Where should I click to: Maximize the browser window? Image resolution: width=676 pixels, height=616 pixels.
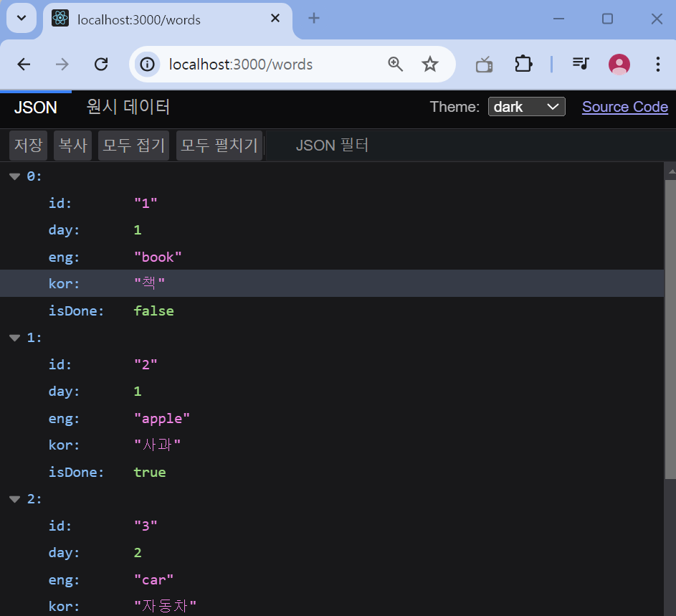point(607,19)
